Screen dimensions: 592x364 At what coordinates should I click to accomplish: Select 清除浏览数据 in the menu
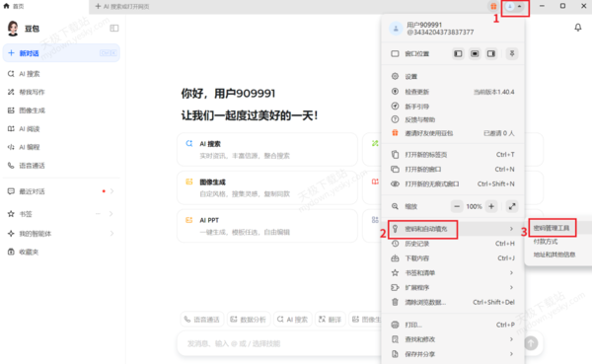point(453,302)
